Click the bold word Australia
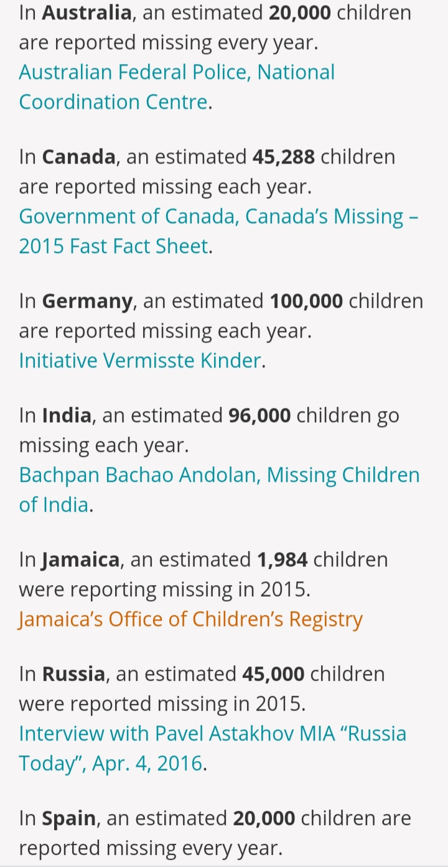This screenshot has height=868, width=448. [86, 12]
